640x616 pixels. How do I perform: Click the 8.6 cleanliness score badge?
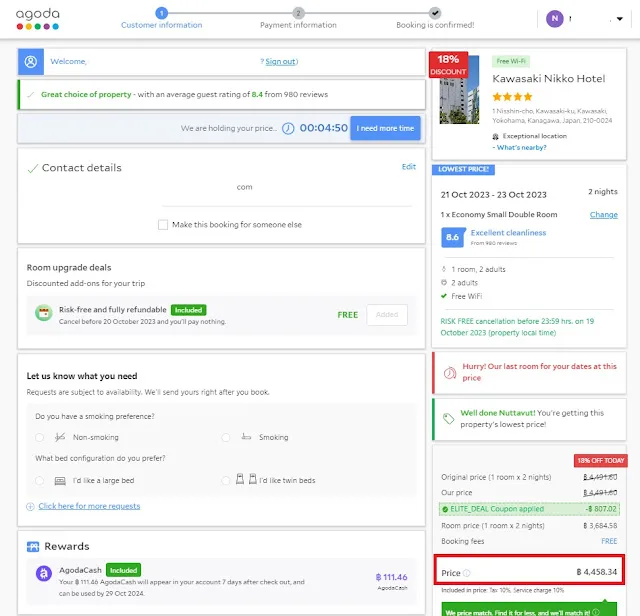coord(453,238)
